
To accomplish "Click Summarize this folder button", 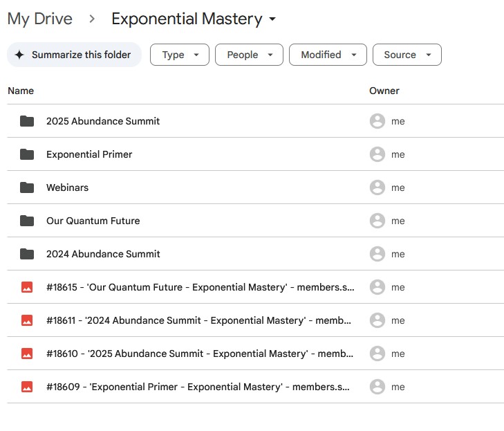I will pos(73,55).
